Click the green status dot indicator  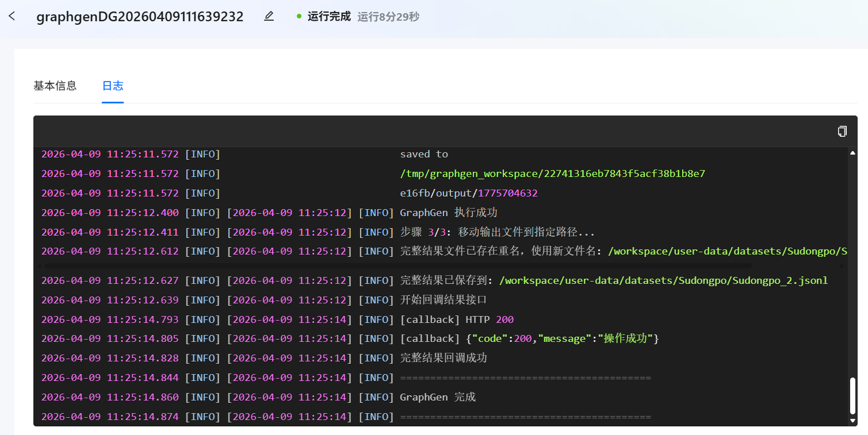click(x=299, y=17)
